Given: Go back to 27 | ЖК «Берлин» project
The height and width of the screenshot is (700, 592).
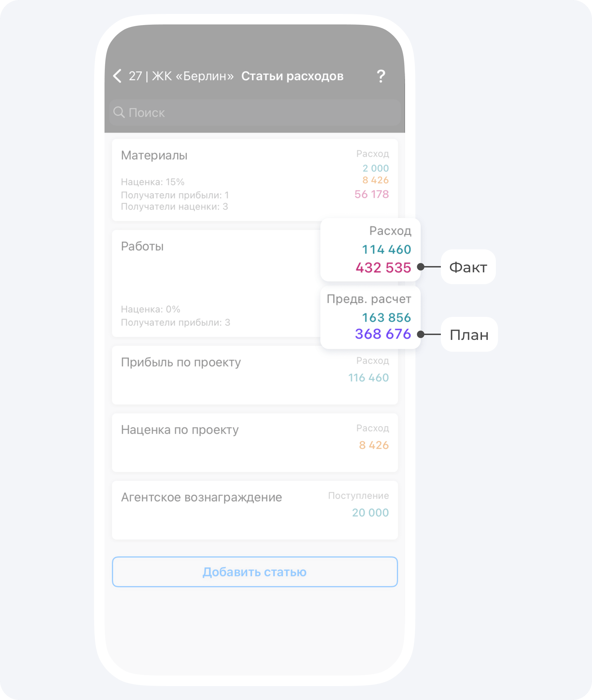Looking at the screenshot, I should pos(181,76).
